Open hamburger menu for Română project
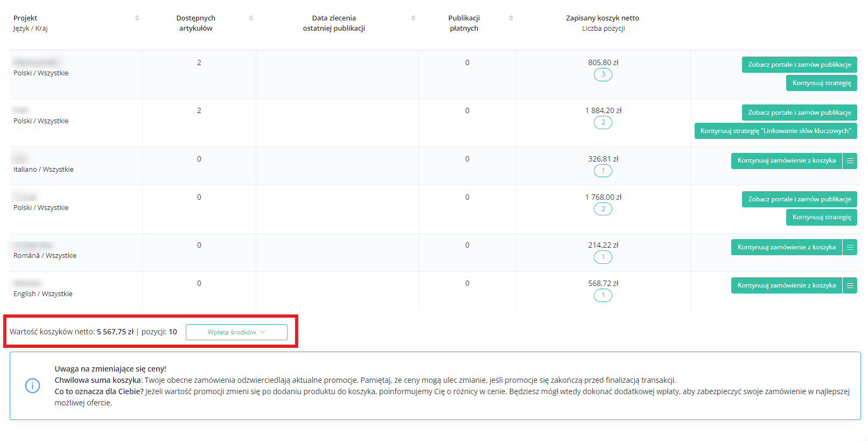The height and width of the screenshot is (441, 868). 850,248
